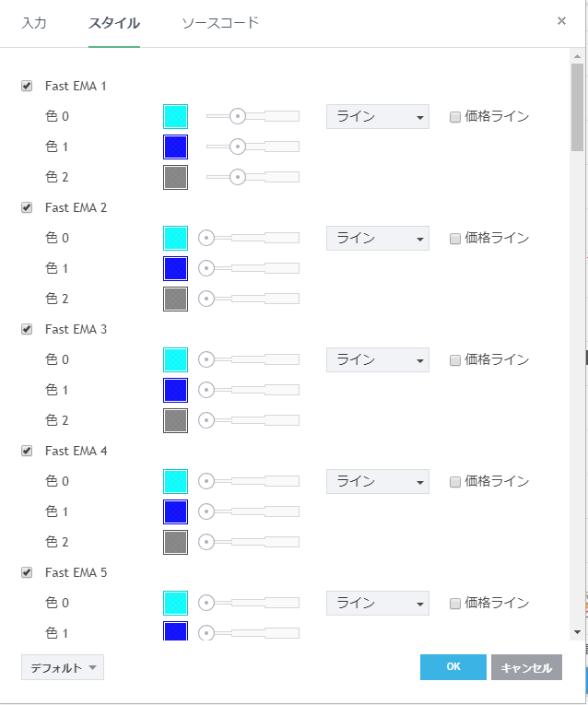Open cyan color 0 swatch for Fast EMA 5
Screen dimensions: 588x705
175,603
